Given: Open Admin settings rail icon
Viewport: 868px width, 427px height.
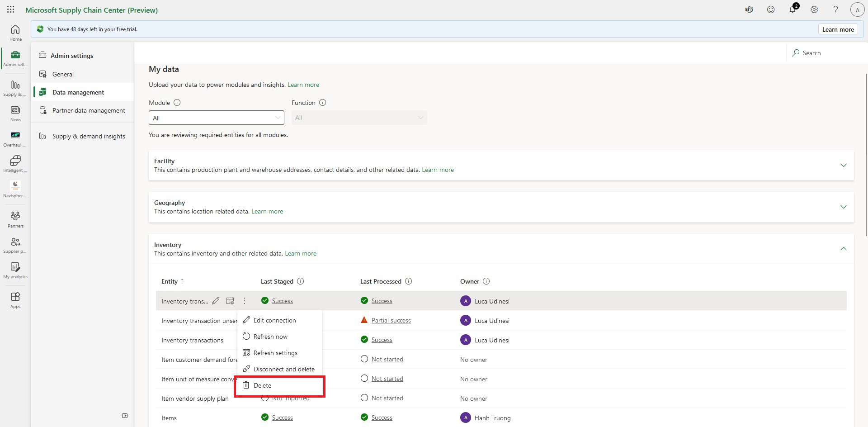Looking at the screenshot, I should click(15, 58).
